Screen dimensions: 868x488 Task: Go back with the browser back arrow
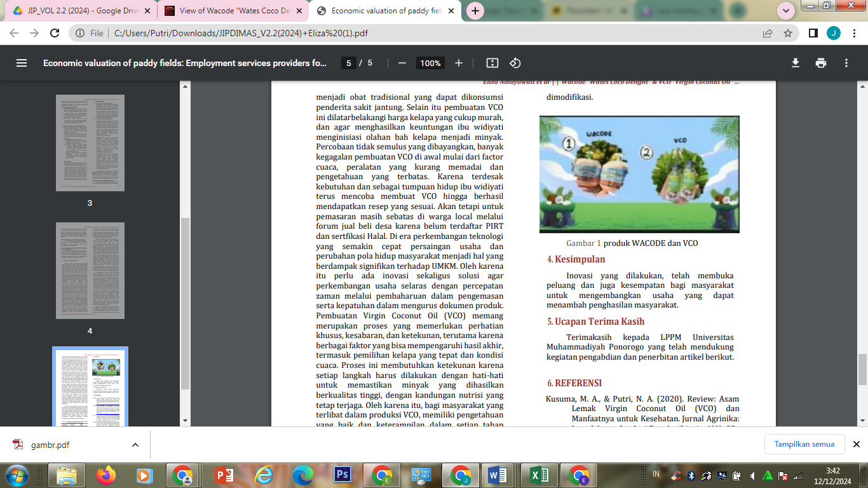(15, 33)
